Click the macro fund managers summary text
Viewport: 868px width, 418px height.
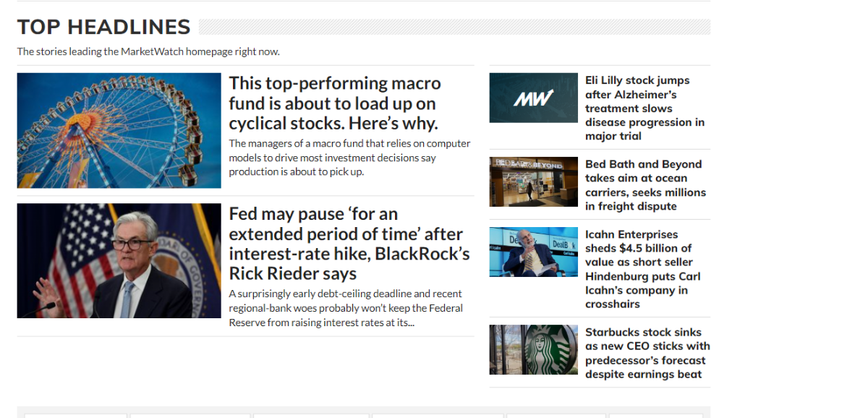pos(349,158)
